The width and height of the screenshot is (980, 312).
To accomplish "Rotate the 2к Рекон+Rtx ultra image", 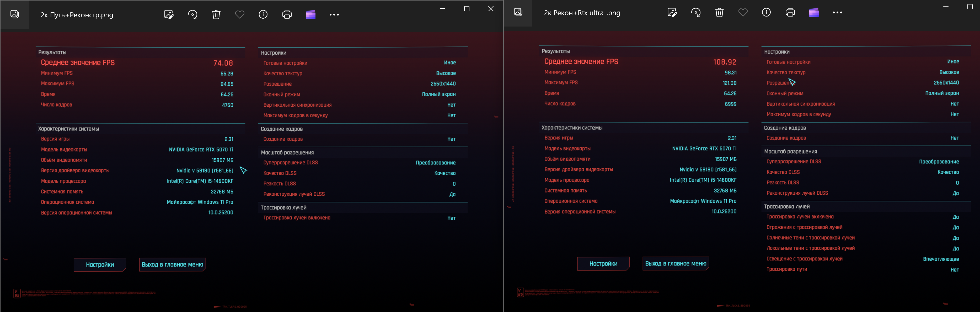I will (x=696, y=13).
